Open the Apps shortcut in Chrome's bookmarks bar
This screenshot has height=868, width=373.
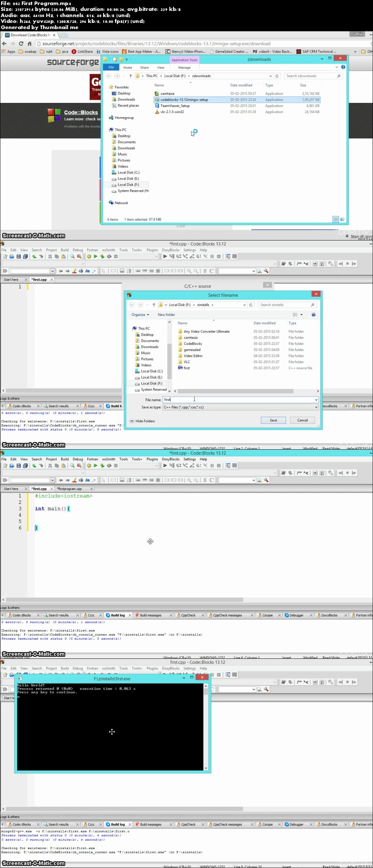click(8, 52)
